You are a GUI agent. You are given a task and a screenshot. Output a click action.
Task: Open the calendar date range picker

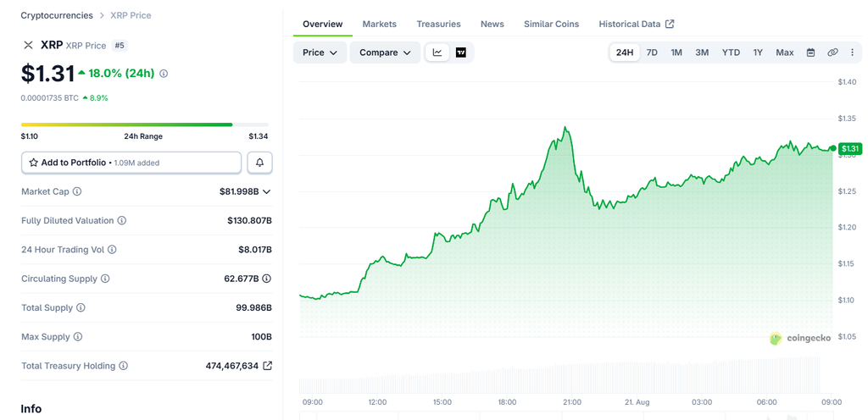[810, 52]
